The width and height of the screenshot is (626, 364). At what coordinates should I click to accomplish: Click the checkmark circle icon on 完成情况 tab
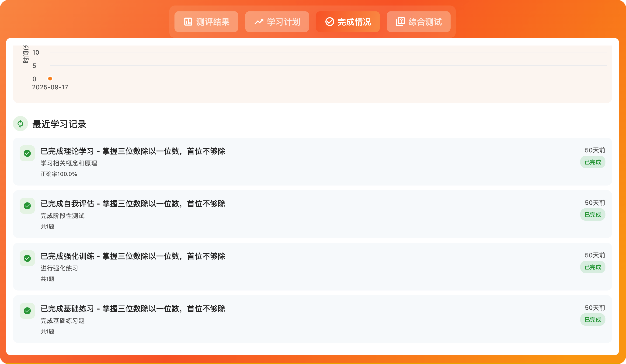click(329, 22)
